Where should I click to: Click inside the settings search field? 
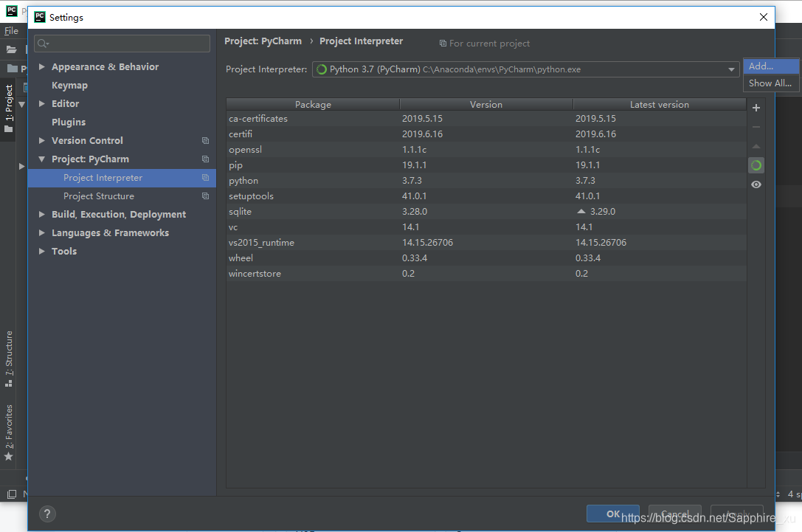pyautogui.click(x=122, y=43)
